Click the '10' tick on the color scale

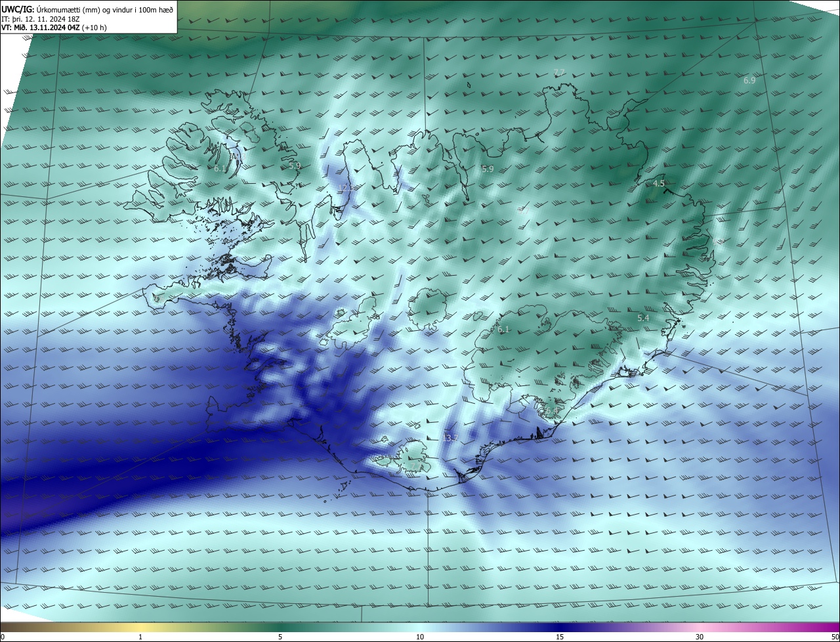click(x=420, y=637)
